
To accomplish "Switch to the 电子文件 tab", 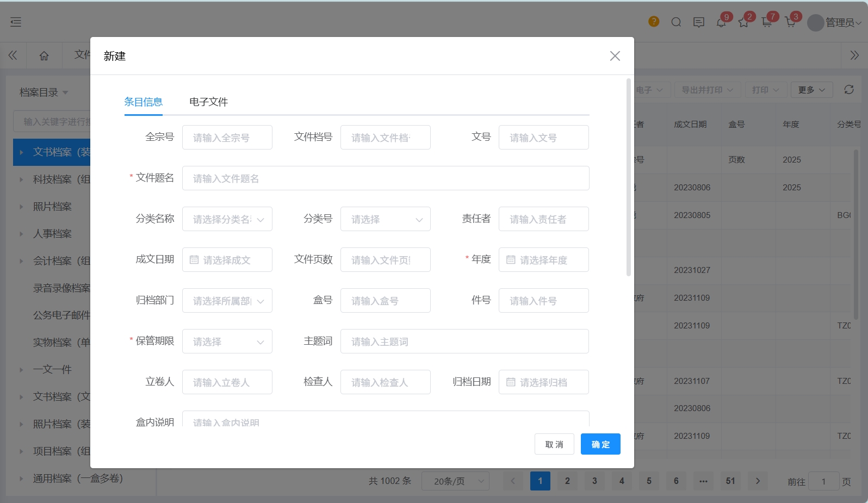I will 208,102.
